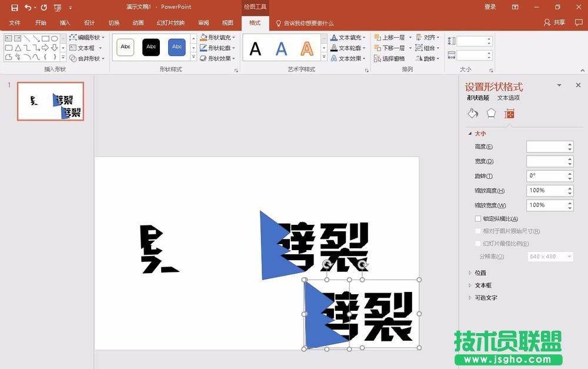The width and height of the screenshot is (588, 369).
Task: Open the 文本选项 tab in format pane
Action: tap(508, 98)
